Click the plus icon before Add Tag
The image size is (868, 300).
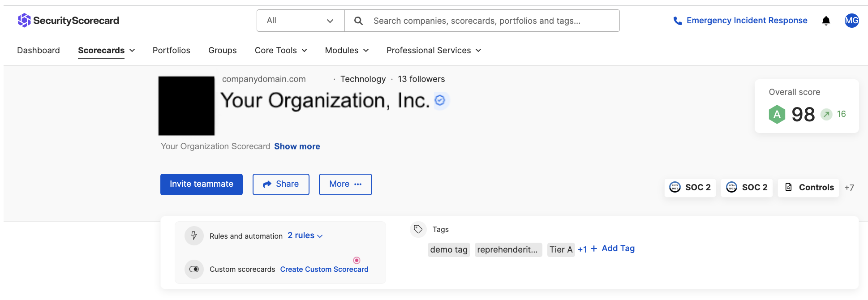[x=594, y=249]
